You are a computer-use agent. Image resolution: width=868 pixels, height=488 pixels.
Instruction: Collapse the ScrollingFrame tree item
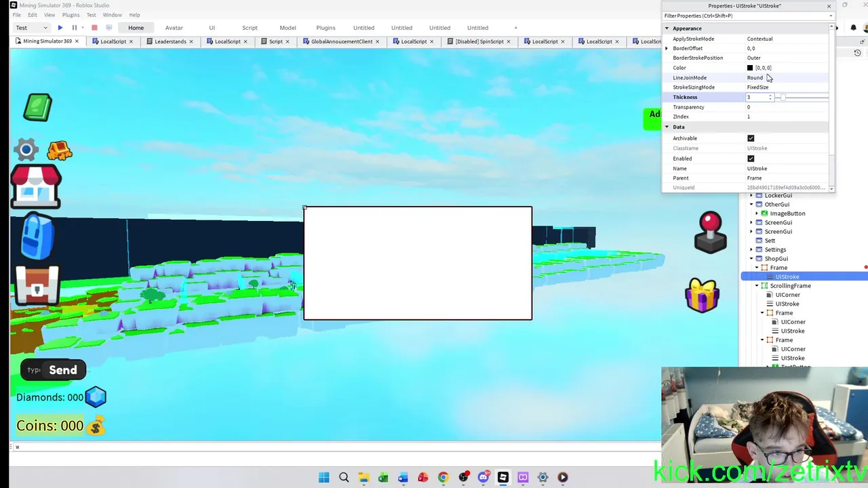(757, 286)
